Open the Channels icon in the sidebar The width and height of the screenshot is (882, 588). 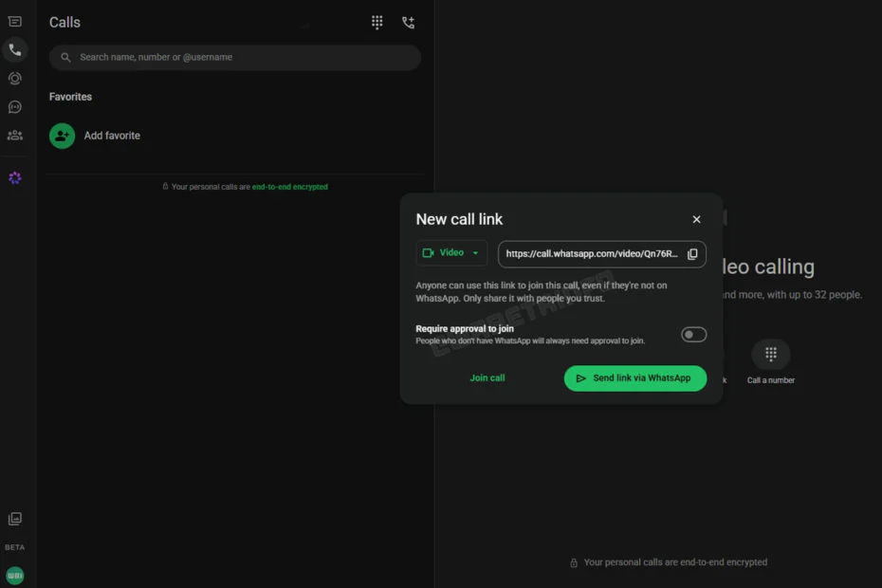[14, 107]
